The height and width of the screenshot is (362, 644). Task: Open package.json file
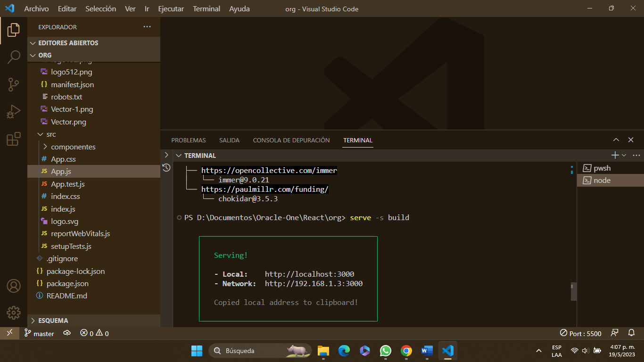(94, 283)
